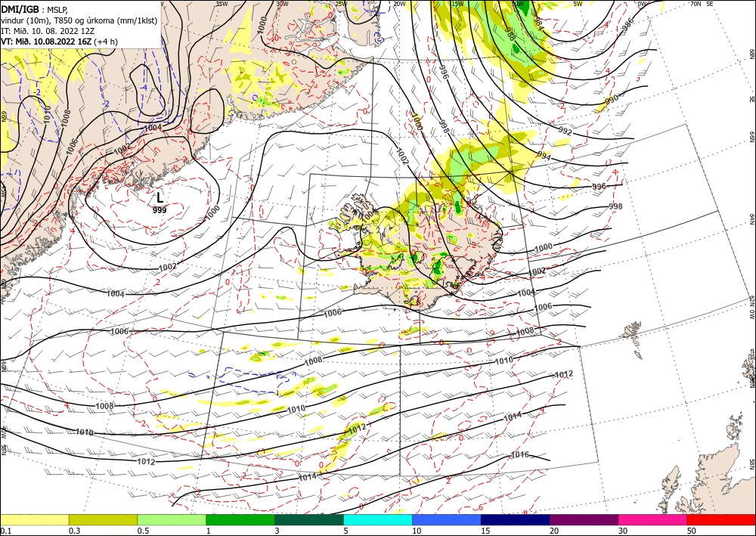Select the '999' pressure value below L
The image size is (756, 536).
(x=160, y=210)
